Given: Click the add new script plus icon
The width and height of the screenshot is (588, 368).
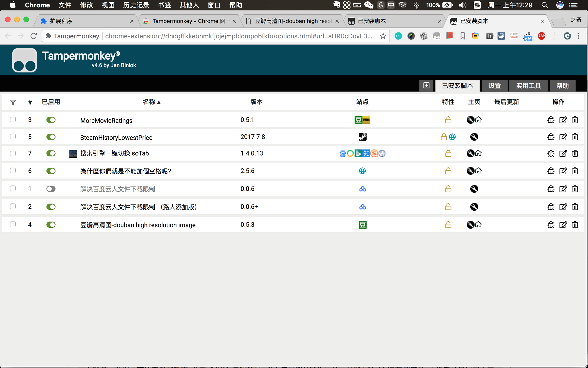Looking at the screenshot, I should (426, 85).
